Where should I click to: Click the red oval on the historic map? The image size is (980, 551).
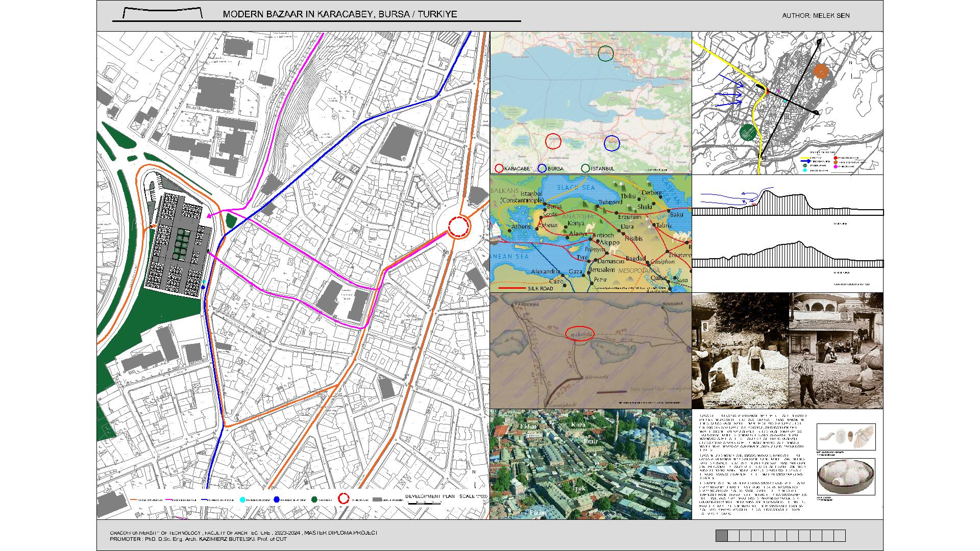tap(580, 333)
